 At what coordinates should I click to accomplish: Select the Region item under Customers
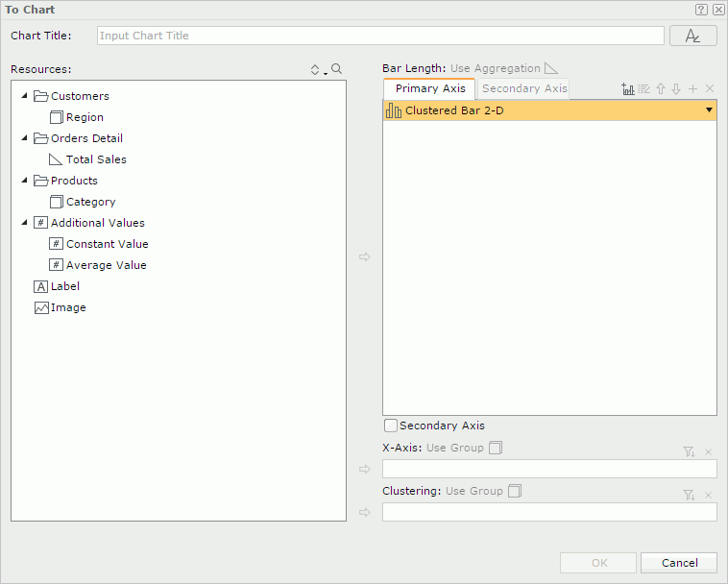tap(85, 117)
